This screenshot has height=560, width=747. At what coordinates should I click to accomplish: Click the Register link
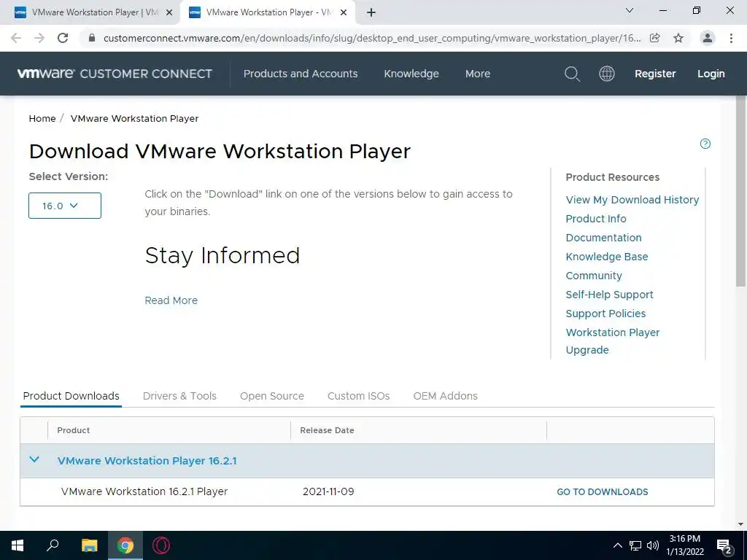pyautogui.click(x=655, y=74)
